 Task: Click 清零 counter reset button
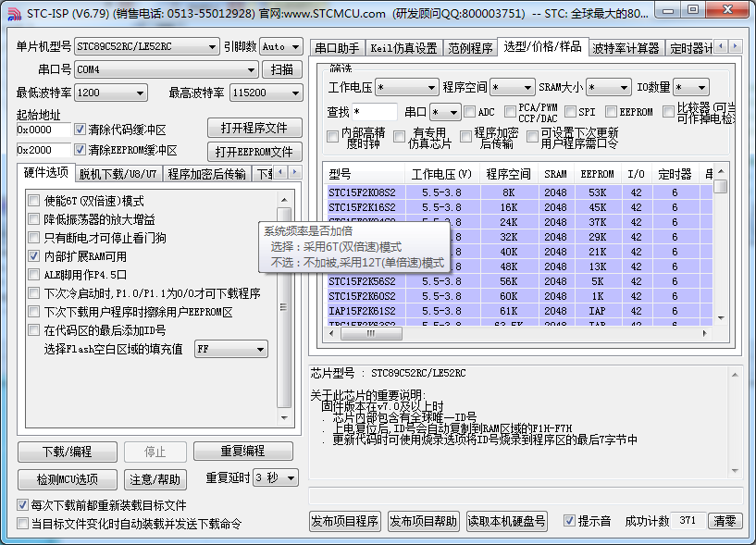[725, 521]
